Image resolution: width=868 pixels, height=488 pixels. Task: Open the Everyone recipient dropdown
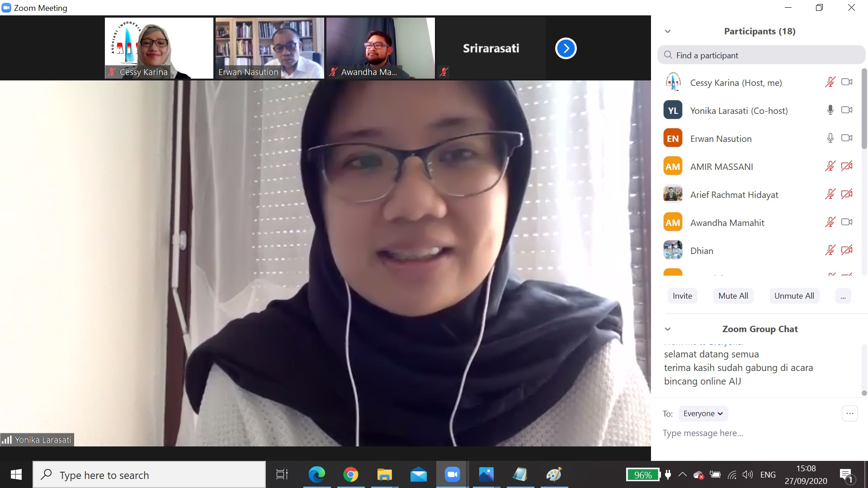pos(703,413)
